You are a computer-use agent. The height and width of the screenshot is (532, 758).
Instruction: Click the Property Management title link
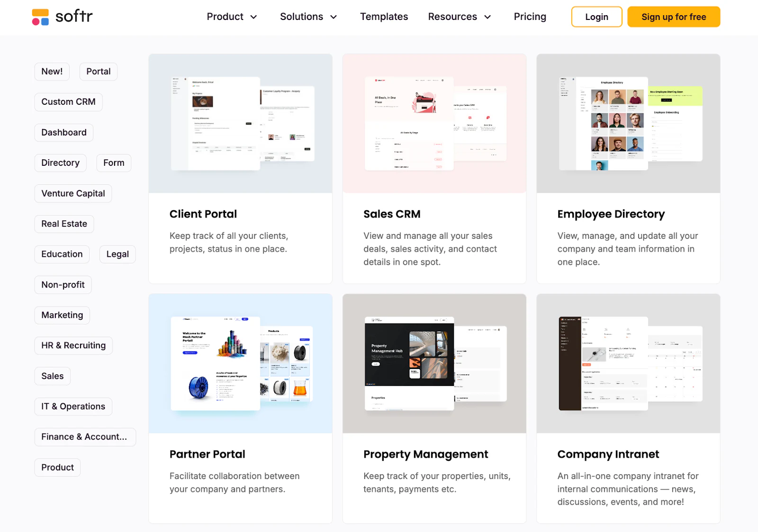(x=425, y=454)
